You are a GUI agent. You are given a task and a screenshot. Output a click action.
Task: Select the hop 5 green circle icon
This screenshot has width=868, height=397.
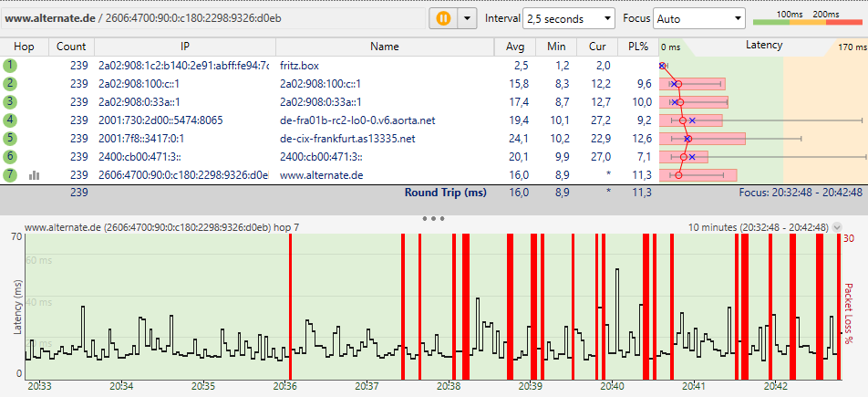(x=10, y=138)
